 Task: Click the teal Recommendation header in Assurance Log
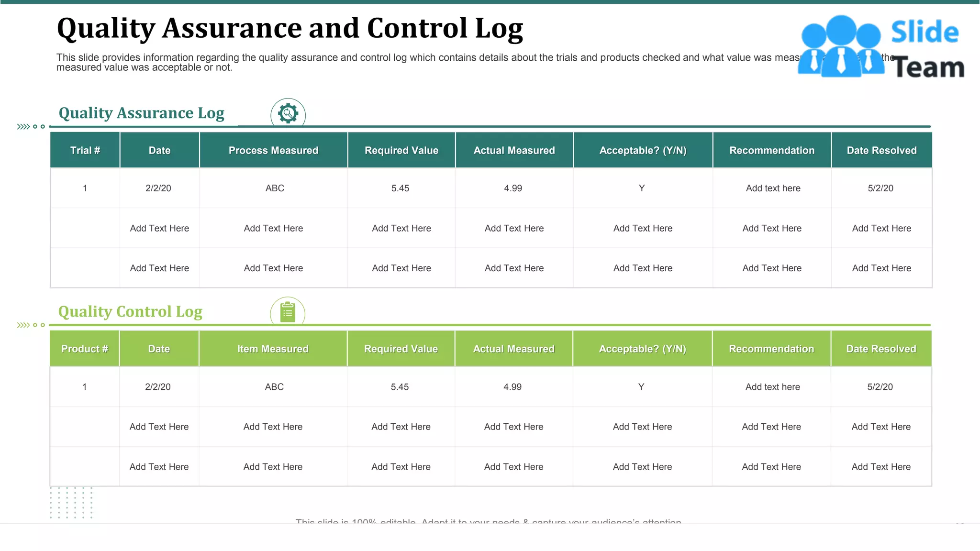tap(772, 151)
